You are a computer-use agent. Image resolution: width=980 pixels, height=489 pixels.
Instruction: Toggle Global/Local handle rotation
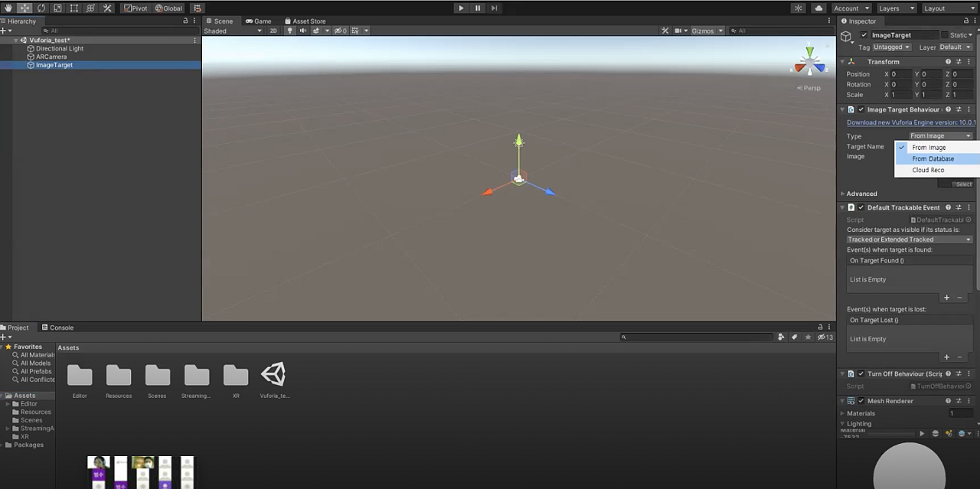tap(168, 8)
